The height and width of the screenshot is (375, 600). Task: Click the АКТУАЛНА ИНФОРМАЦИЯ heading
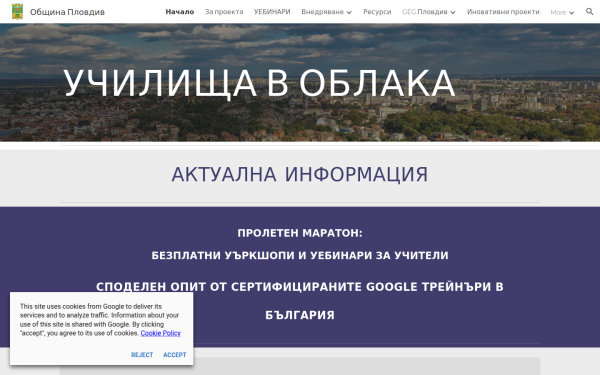[300, 174]
